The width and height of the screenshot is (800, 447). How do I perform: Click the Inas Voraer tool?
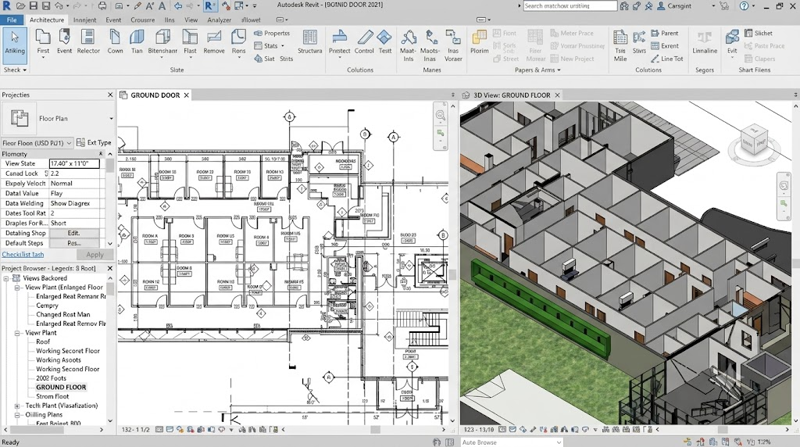point(453,45)
